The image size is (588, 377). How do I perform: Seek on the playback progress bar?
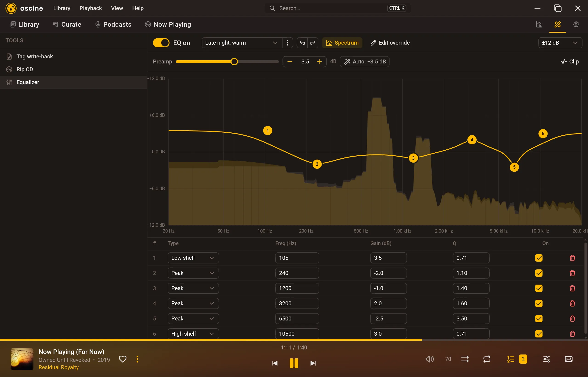[x=294, y=340]
